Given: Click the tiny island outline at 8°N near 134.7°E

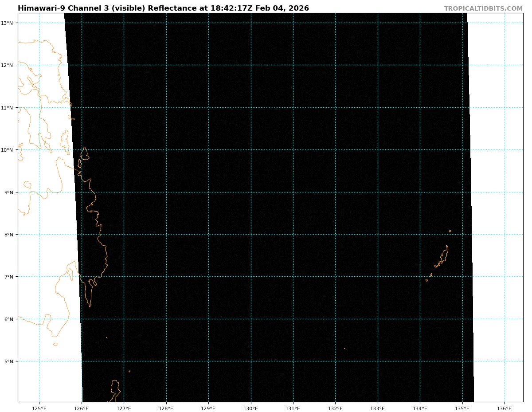Looking at the screenshot, I should coord(450,231).
